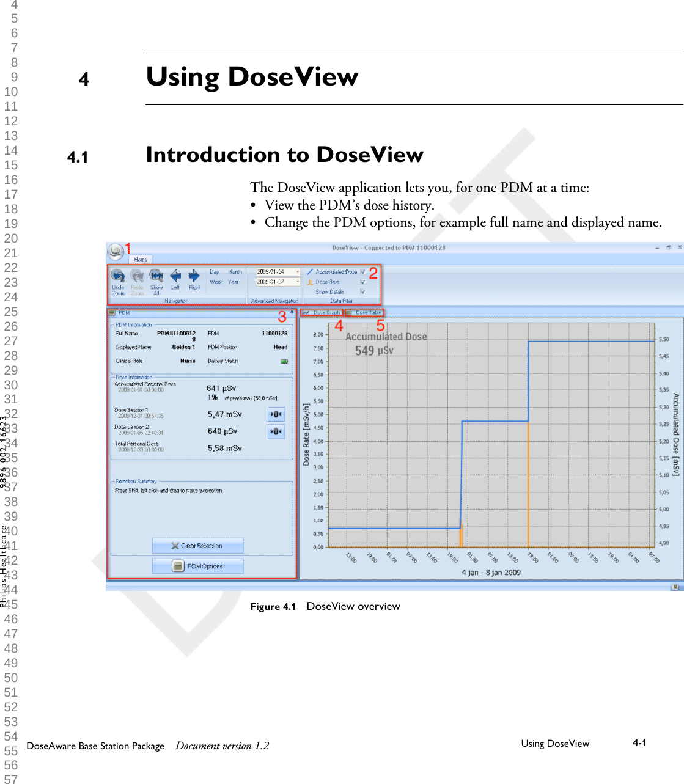Collapse the Selection Summary section

136,481
